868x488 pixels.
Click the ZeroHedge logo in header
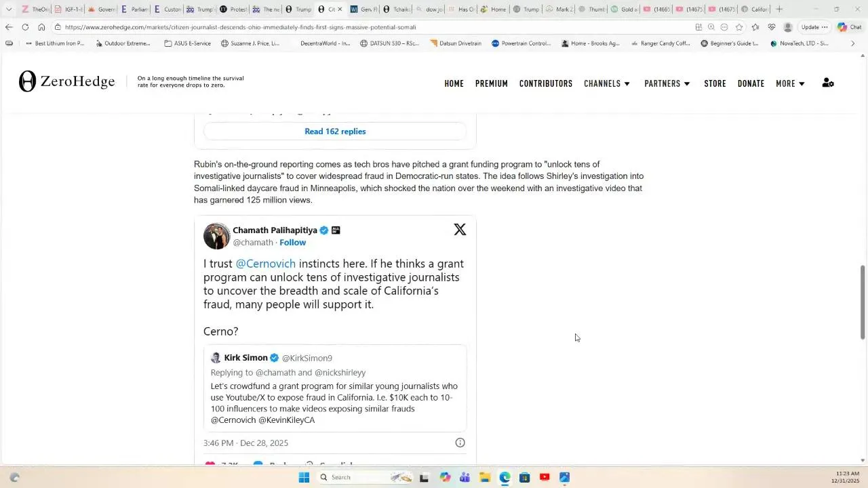tap(67, 81)
